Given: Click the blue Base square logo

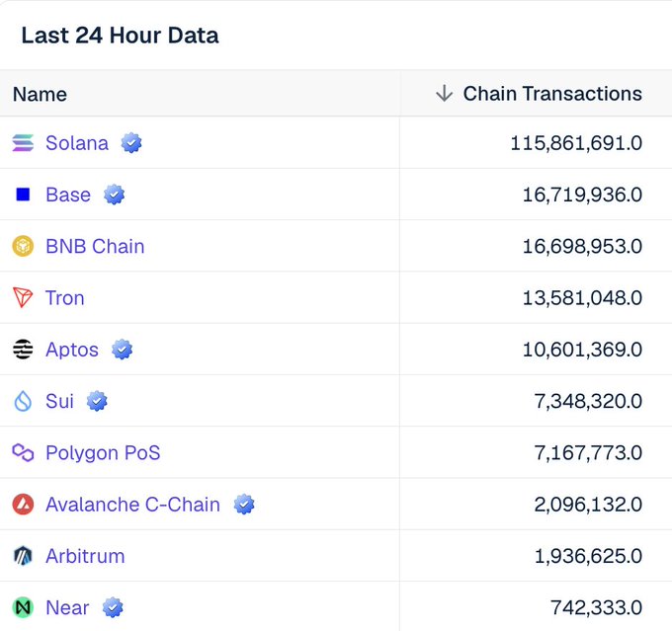Looking at the screenshot, I should coord(23,195).
